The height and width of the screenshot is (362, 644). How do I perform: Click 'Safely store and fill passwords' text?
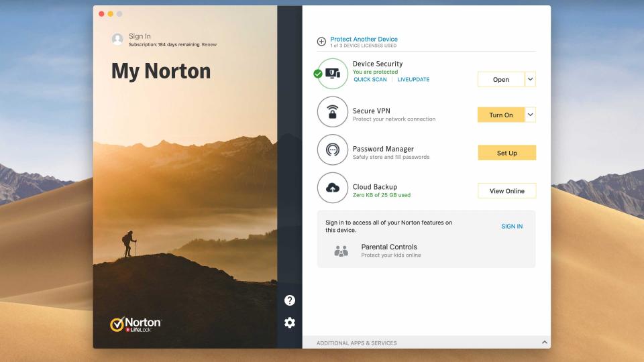click(391, 157)
